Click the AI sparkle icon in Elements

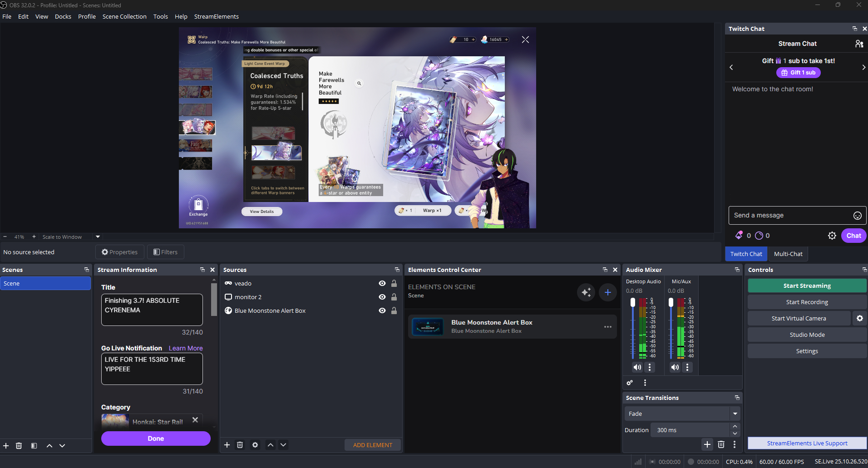coord(586,292)
